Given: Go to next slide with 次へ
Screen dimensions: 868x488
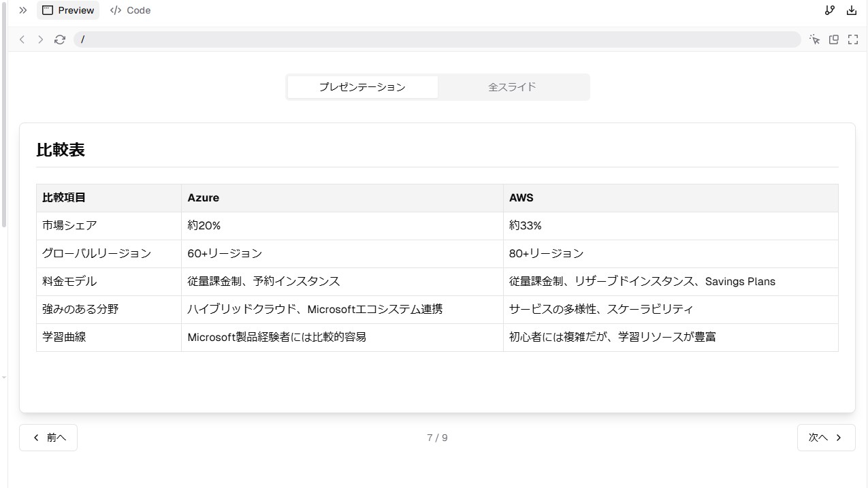Looking at the screenshot, I should [x=826, y=438].
